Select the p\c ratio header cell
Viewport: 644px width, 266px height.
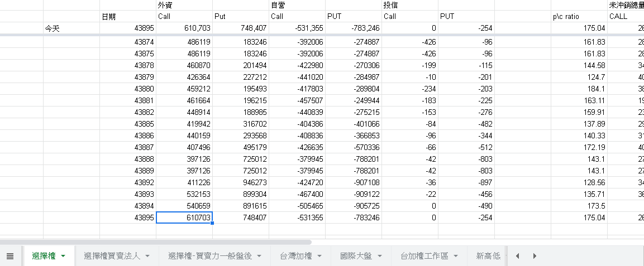click(579, 16)
